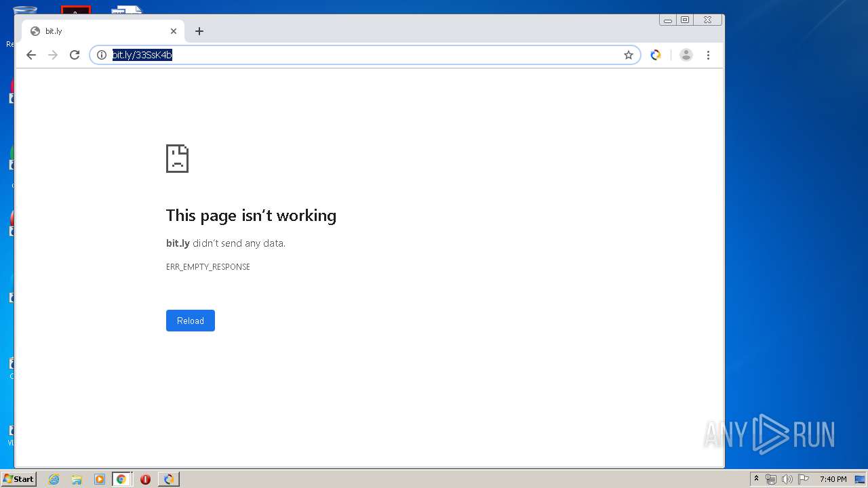Open File Explorer folder icon in taskbar
Screen dimensions: 868x488
point(77,479)
